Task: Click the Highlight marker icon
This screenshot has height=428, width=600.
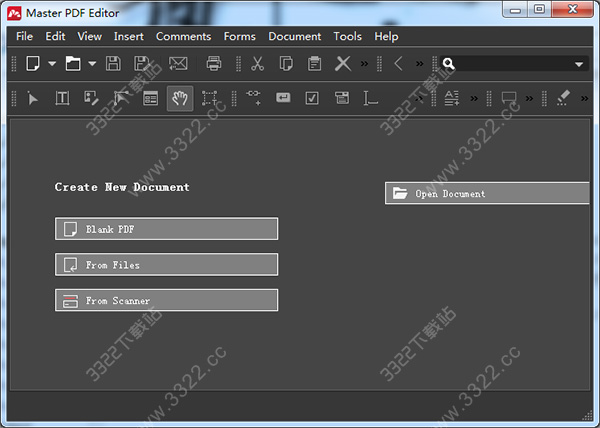Action: (x=563, y=98)
